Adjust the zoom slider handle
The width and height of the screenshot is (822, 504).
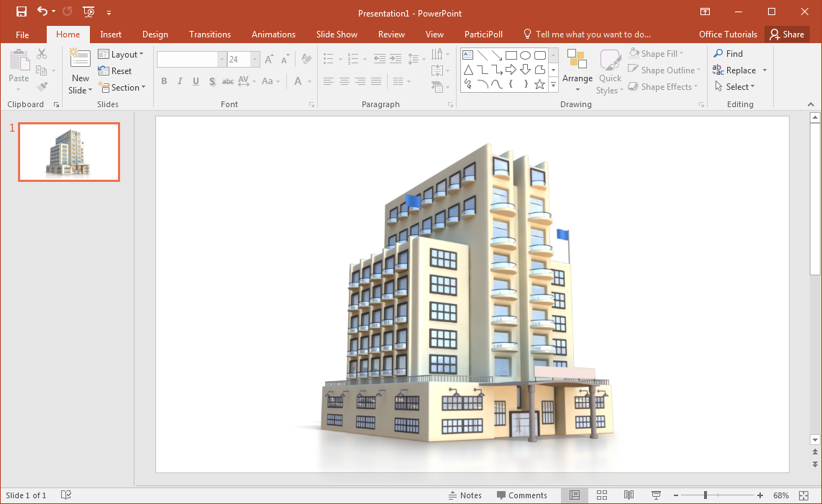pos(705,495)
